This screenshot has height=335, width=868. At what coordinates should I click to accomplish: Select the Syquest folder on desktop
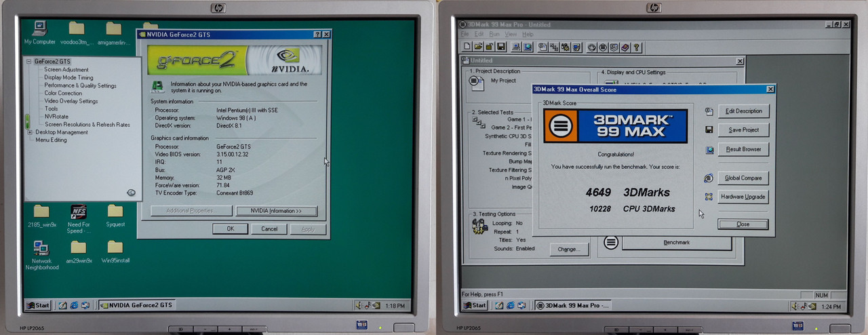click(x=115, y=216)
